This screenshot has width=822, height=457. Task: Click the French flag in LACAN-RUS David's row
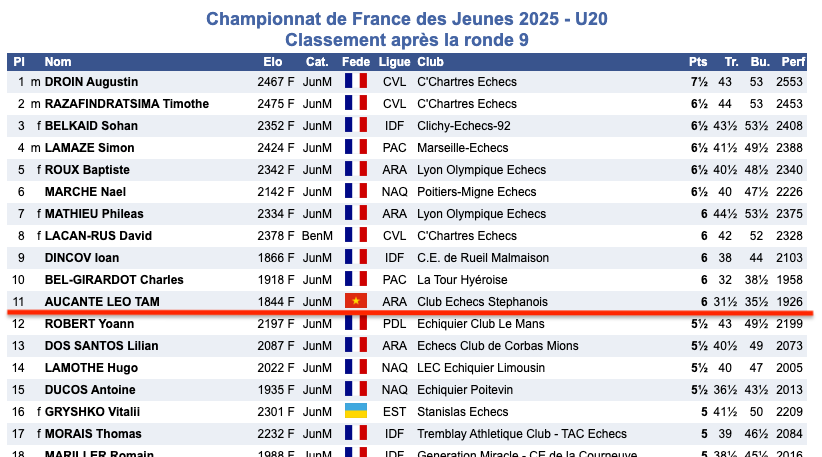click(x=356, y=235)
